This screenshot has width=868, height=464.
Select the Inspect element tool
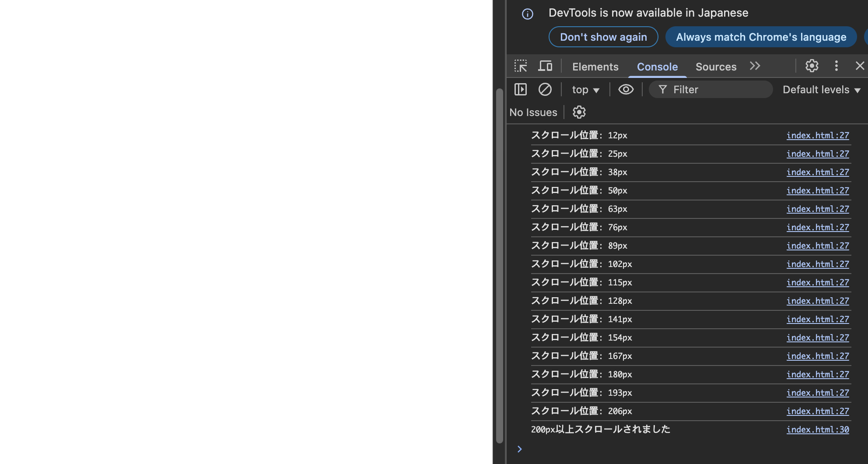521,66
